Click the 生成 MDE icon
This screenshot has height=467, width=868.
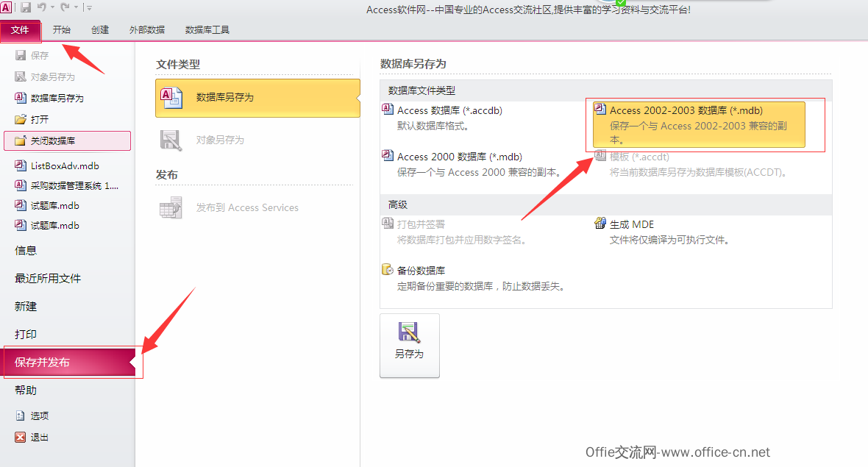[x=600, y=223]
